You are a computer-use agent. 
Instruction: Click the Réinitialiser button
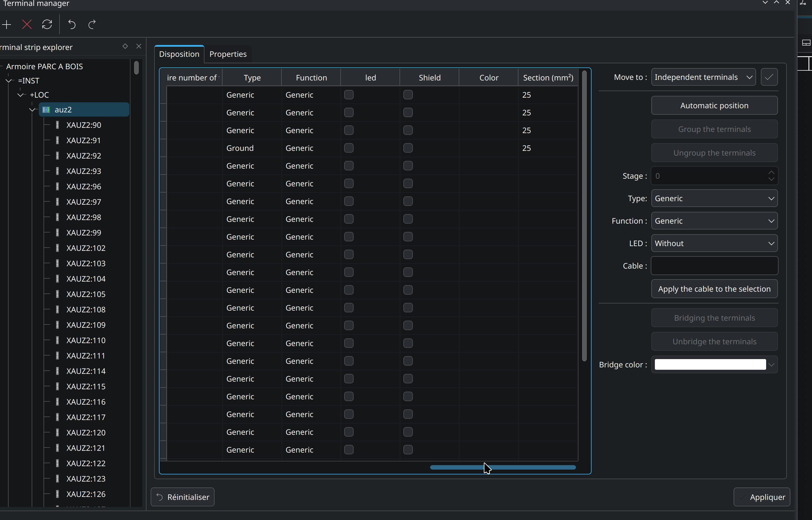182,497
